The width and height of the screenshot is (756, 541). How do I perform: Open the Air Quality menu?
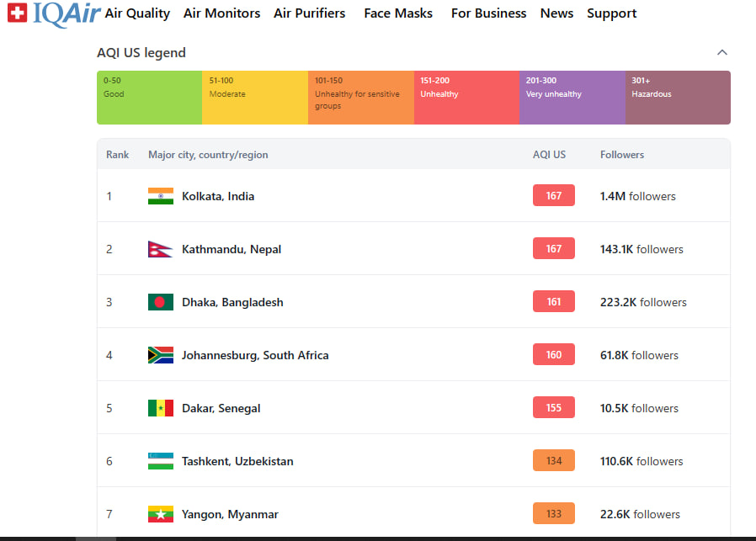[x=137, y=13]
